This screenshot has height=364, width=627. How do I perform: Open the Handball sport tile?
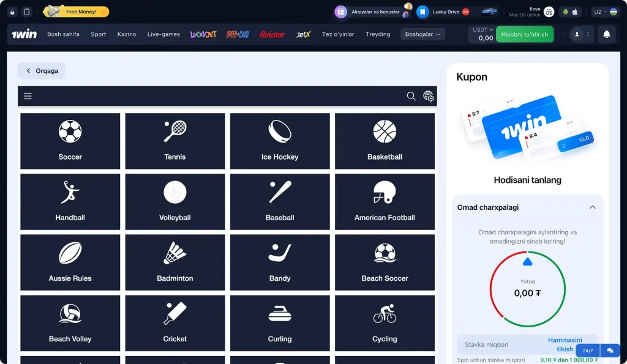tap(70, 202)
